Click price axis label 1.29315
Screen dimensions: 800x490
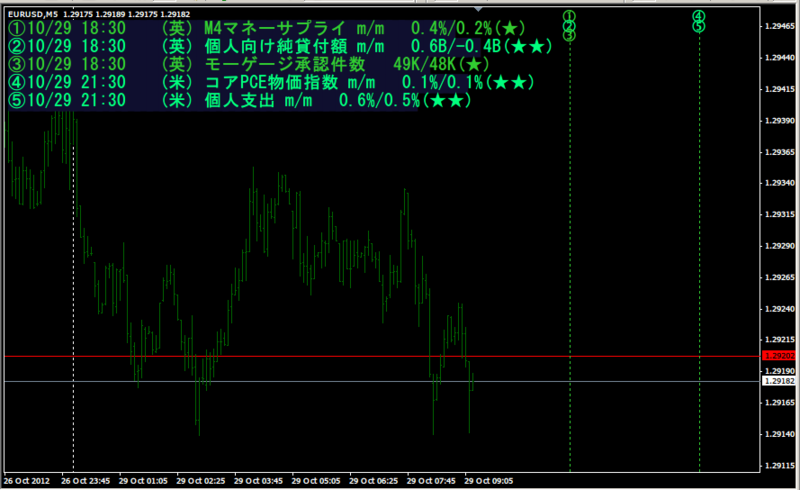click(780, 215)
